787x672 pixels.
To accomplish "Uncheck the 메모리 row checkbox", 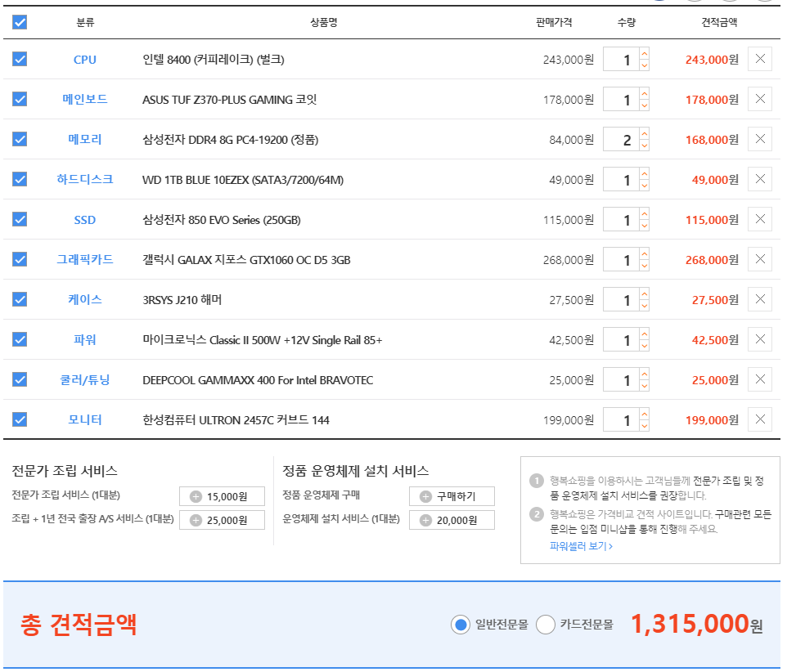I will [x=20, y=139].
